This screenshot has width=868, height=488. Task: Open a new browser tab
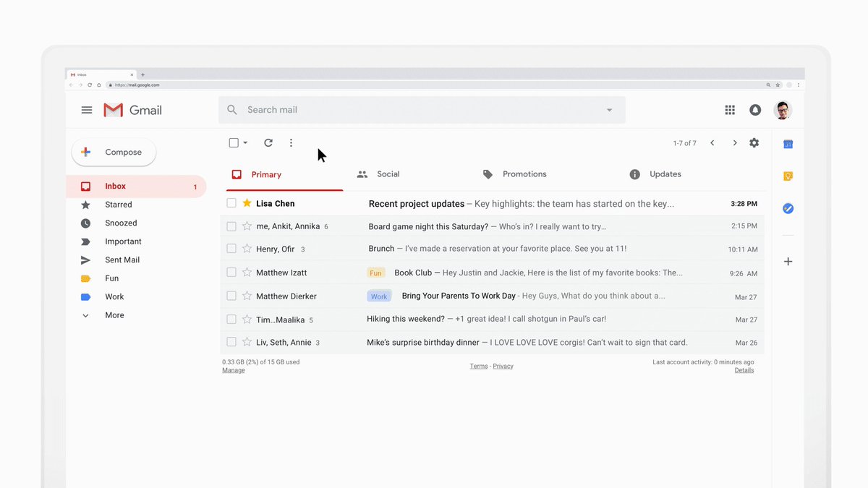[142, 74]
